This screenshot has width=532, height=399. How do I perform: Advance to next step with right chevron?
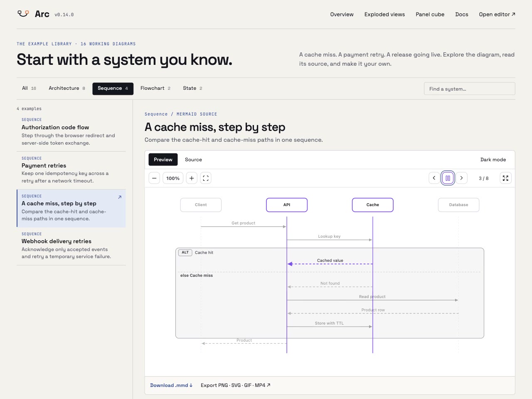(x=461, y=178)
